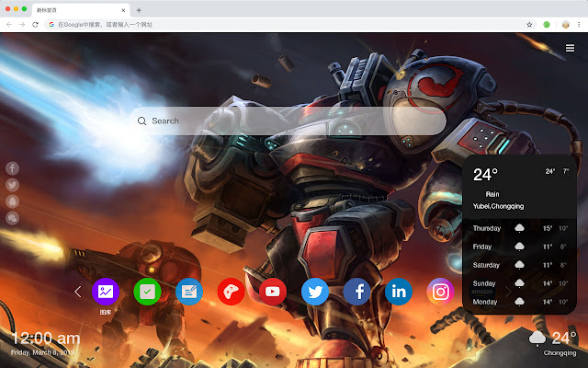Reload the page
This screenshot has height=368, width=588.
pos(35,25)
